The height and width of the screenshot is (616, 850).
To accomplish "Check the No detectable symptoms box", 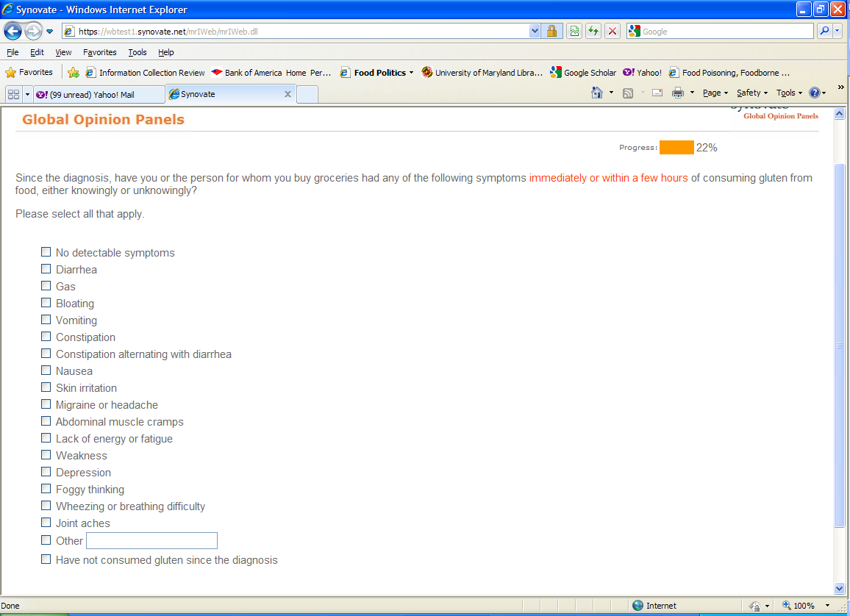I will pyautogui.click(x=46, y=252).
